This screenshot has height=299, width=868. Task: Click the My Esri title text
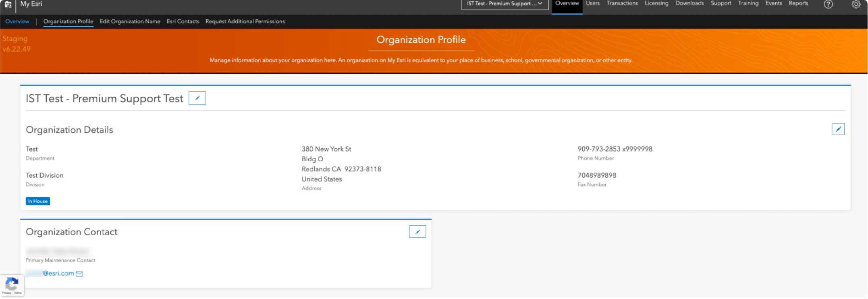(x=31, y=4)
